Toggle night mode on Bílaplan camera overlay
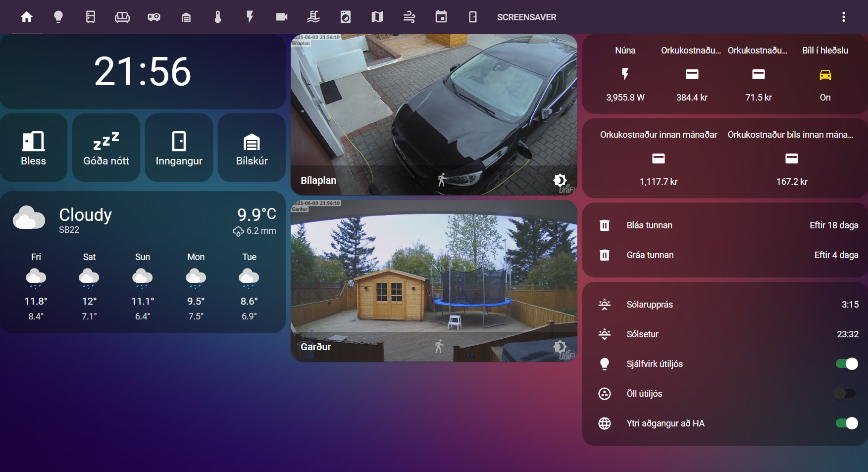The image size is (868, 472). pos(560,180)
